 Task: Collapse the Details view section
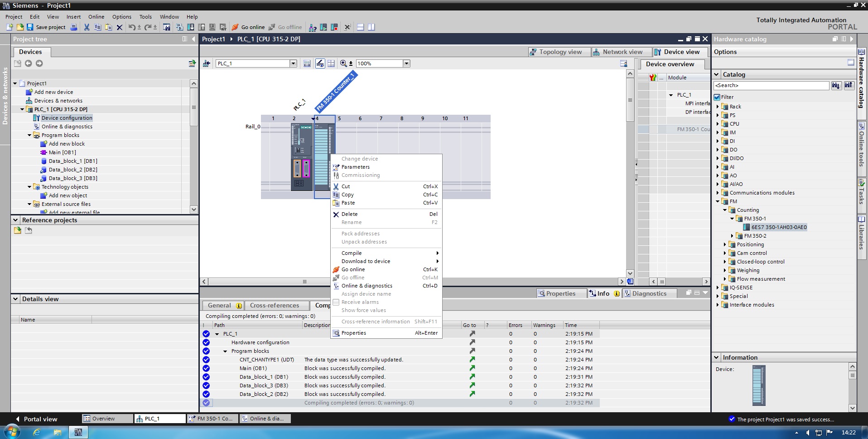click(16, 299)
